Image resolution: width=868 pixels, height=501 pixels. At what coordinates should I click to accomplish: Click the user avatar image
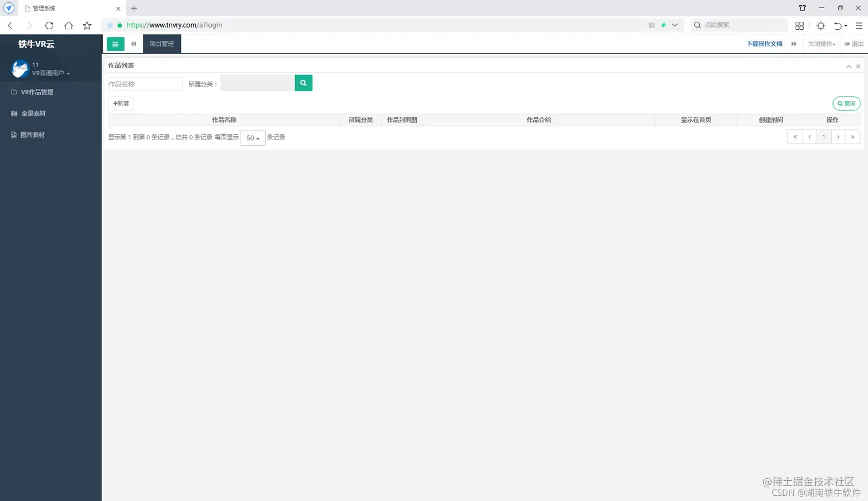click(x=20, y=69)
